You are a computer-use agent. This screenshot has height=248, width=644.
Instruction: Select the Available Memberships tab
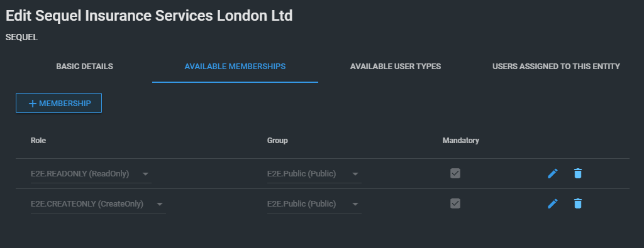click(235, 67)
